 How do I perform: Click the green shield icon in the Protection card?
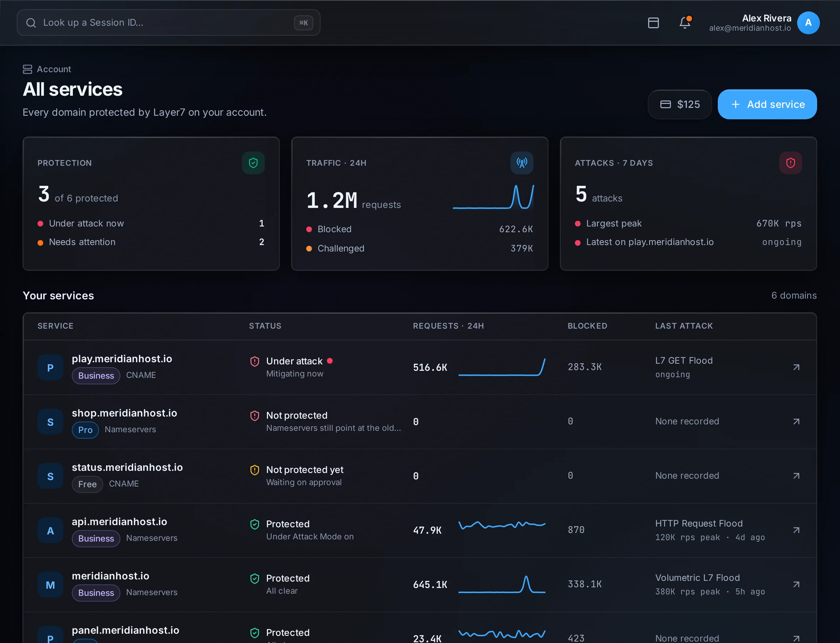click(x=253, y=163)
